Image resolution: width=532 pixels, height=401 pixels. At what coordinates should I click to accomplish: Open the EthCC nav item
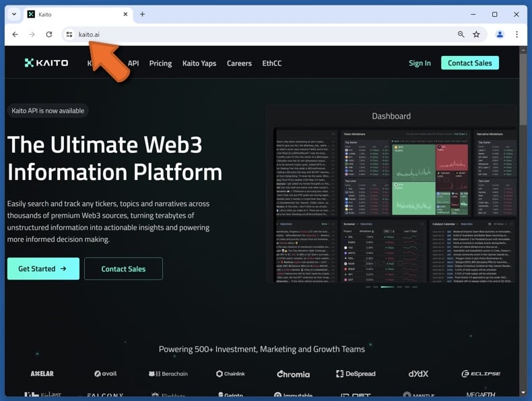[x=272, y=63]
